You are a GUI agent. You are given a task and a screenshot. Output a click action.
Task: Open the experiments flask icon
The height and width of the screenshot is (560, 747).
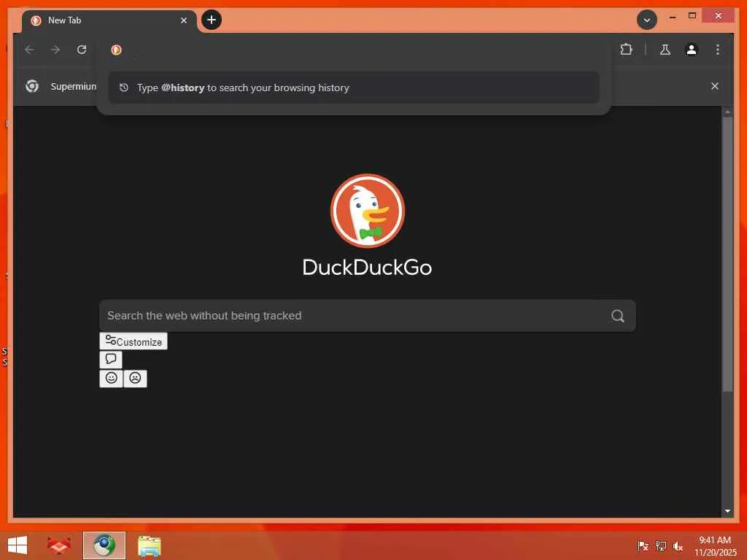point(665,49)
